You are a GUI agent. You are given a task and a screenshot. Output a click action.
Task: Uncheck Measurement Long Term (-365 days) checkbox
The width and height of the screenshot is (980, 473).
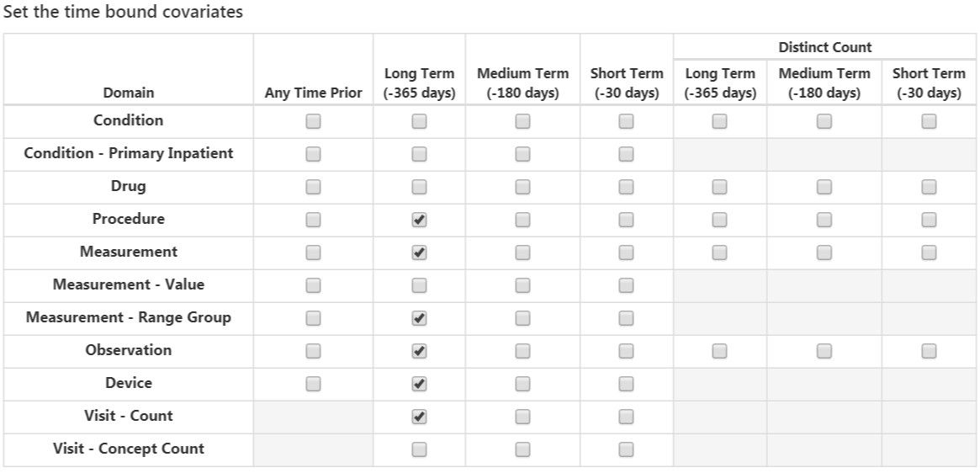(x=420, y=252)
